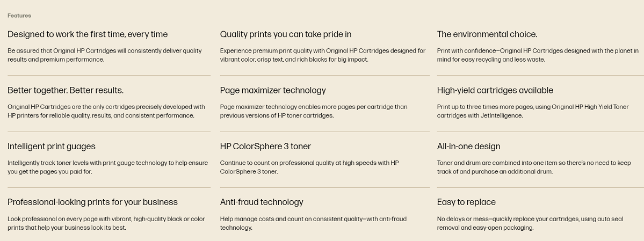The height and width of the screenshot is (241, 644).
Task: Click paragraph about consistently delivering quality results
Action: pyautogui.click(x=105, y=55)
